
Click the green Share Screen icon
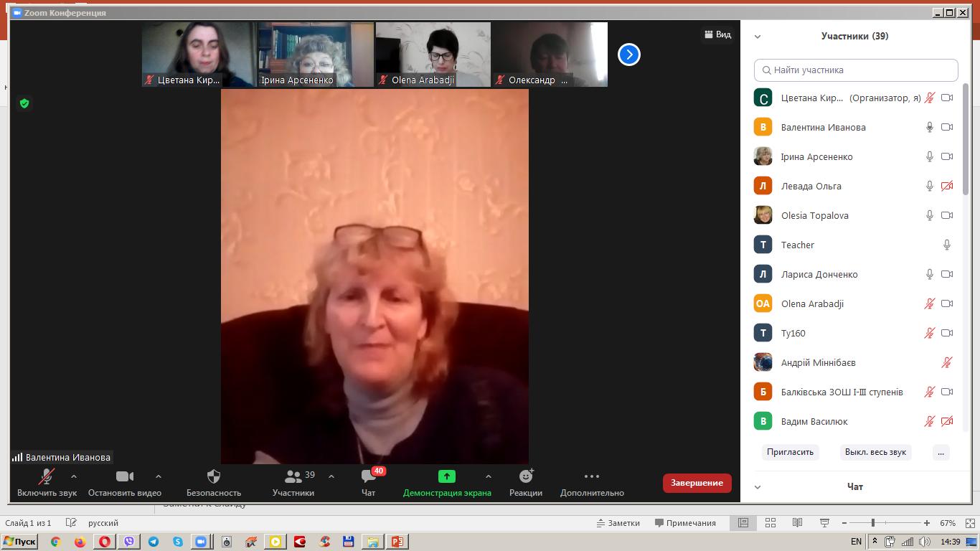click(x=446, y=477)
